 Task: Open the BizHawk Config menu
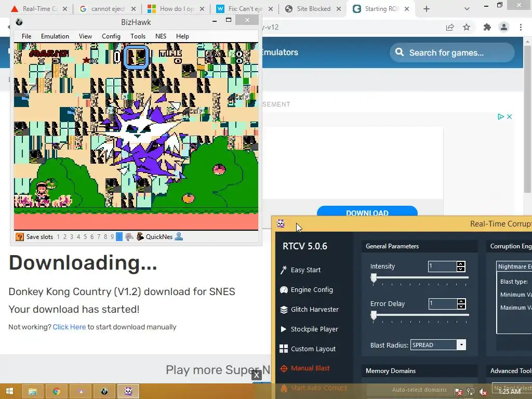point(111,36)
